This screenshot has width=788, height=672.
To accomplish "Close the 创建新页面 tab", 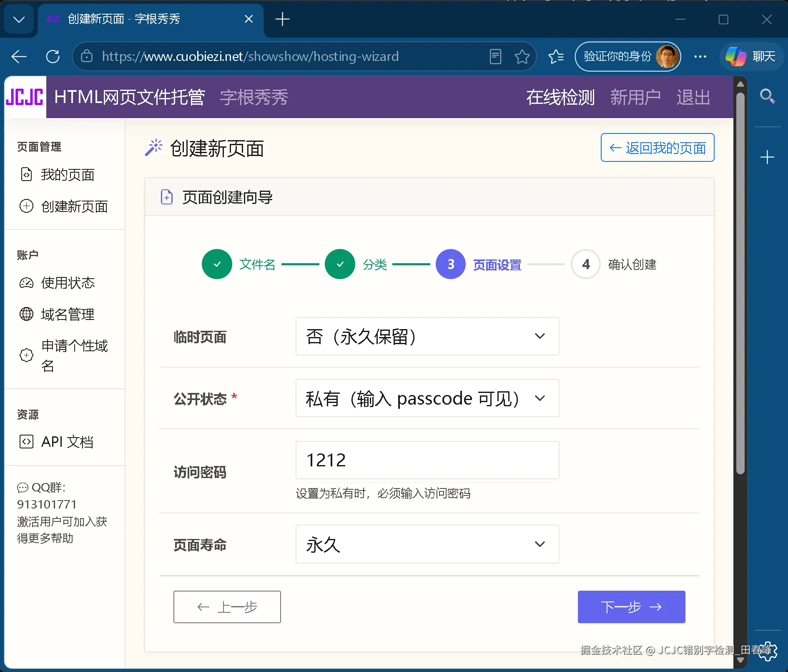I will 248,19.
